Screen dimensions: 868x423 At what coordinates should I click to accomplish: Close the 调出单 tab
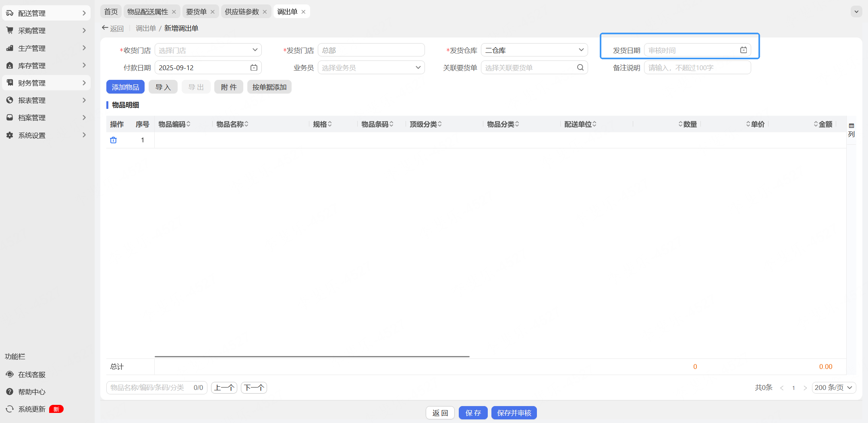point(303,12)
